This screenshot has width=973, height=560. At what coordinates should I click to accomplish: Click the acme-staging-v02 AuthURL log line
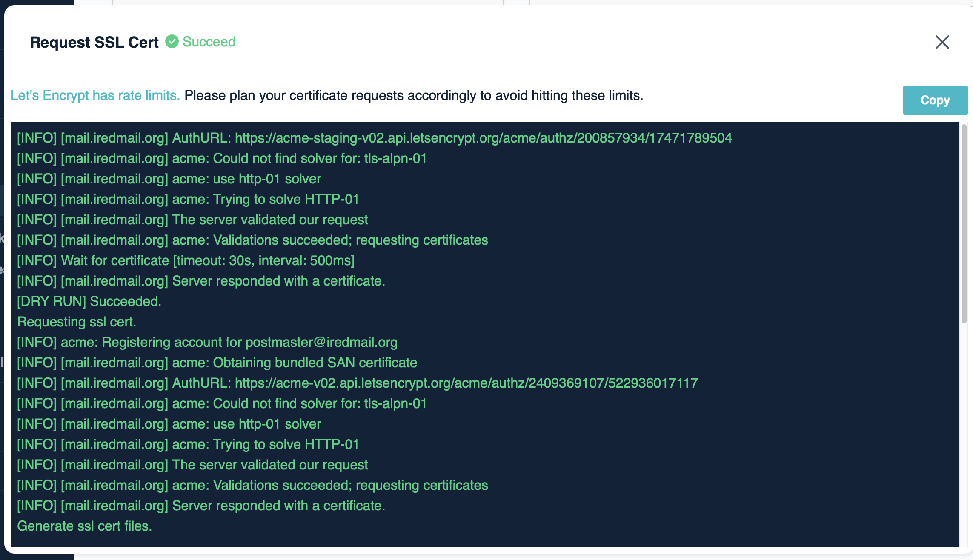(375, 138)
